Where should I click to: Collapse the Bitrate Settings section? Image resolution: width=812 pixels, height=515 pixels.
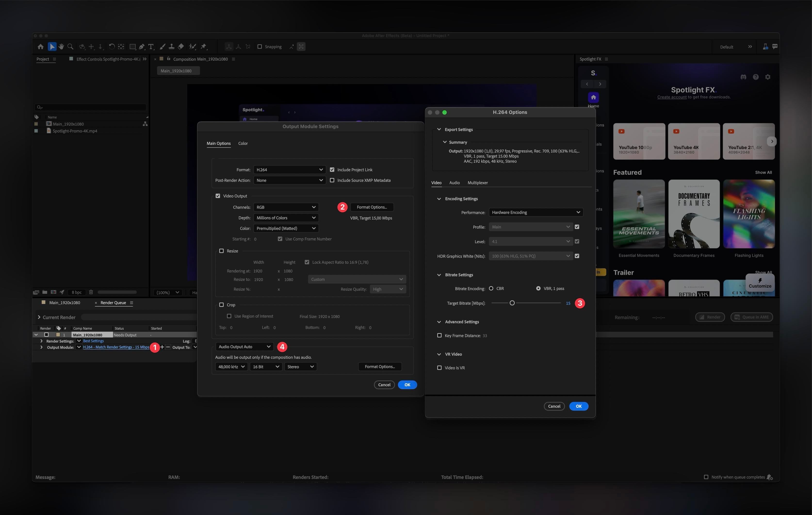439,275
